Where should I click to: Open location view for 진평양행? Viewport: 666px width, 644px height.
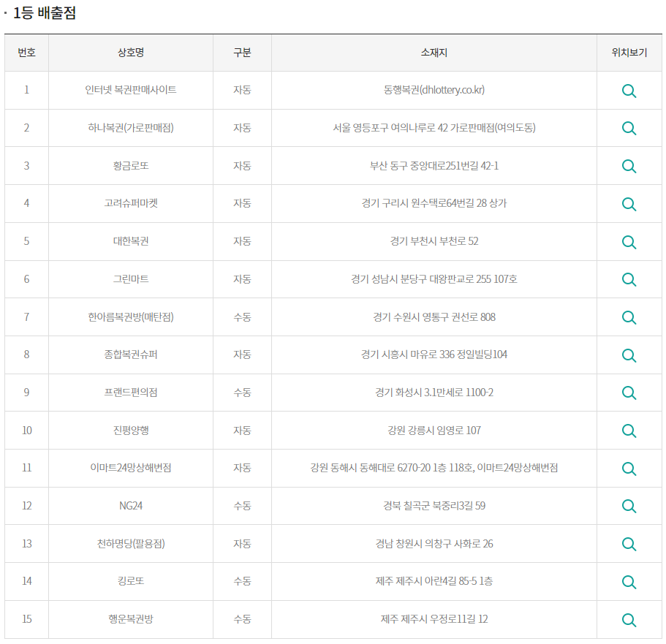pyautogui.click(x=629, y=431)
